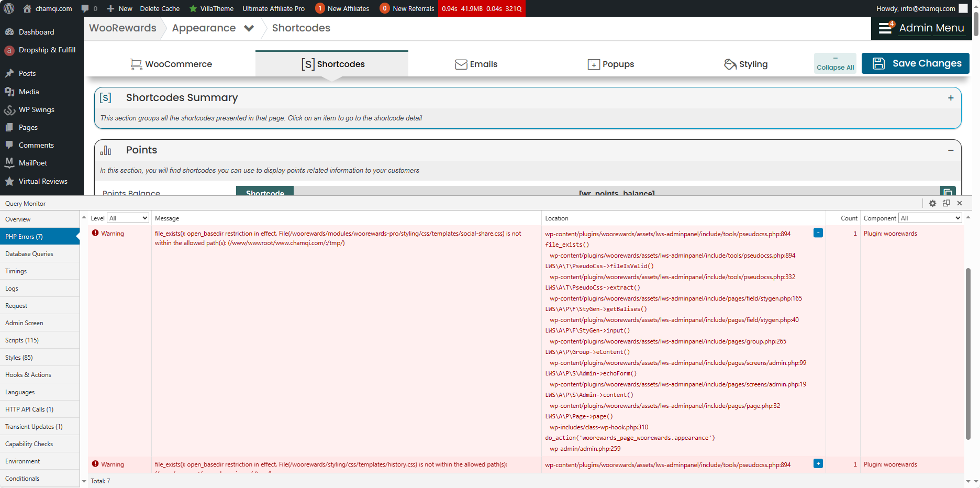
Task: Open stygen.php:165 stack location link
Action: 676,298
